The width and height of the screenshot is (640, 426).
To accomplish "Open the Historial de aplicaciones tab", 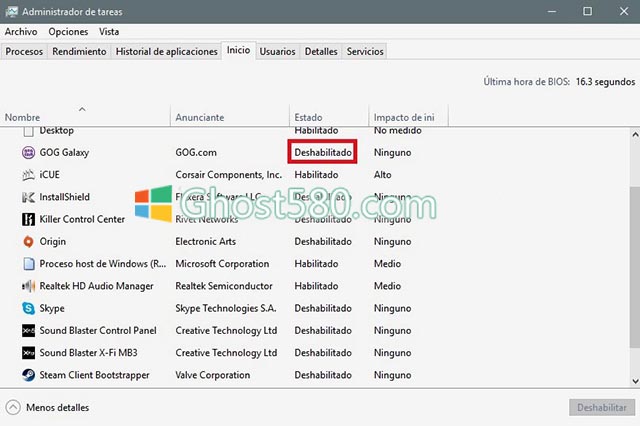I will coord(167,51).
